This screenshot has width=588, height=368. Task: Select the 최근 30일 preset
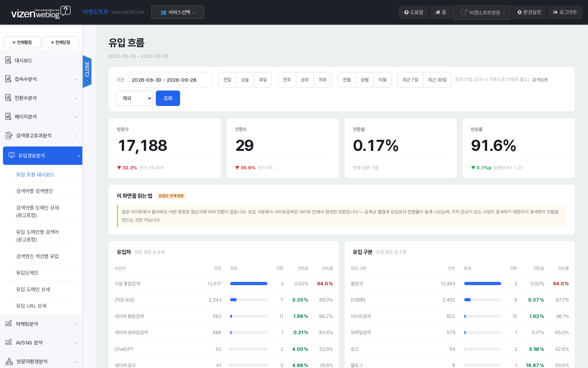point(437,80)
